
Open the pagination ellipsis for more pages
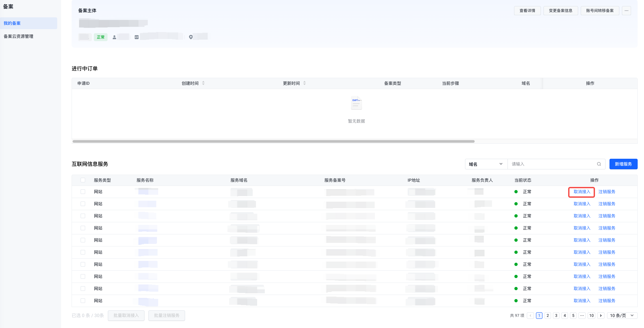[582, 316]
